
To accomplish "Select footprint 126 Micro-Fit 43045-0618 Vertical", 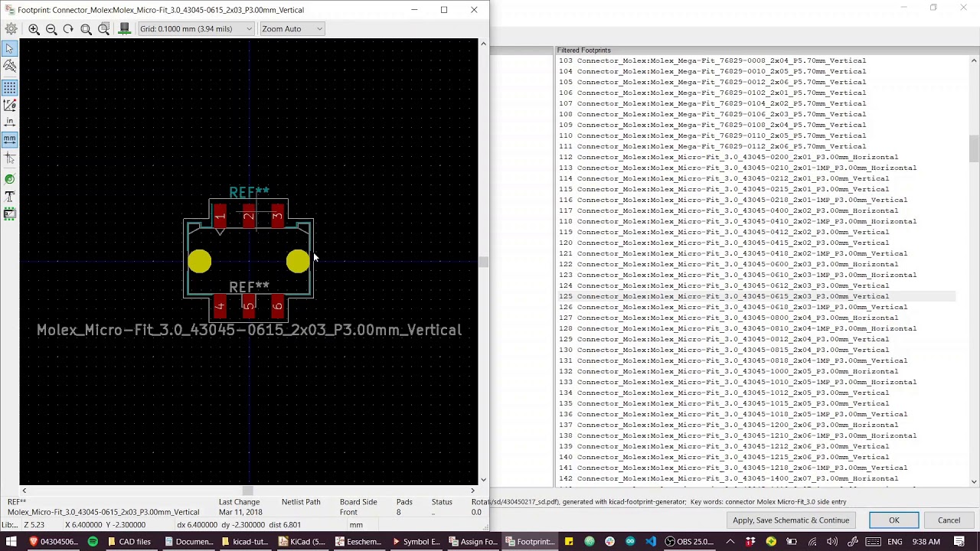I will click(x=756, y=307).
